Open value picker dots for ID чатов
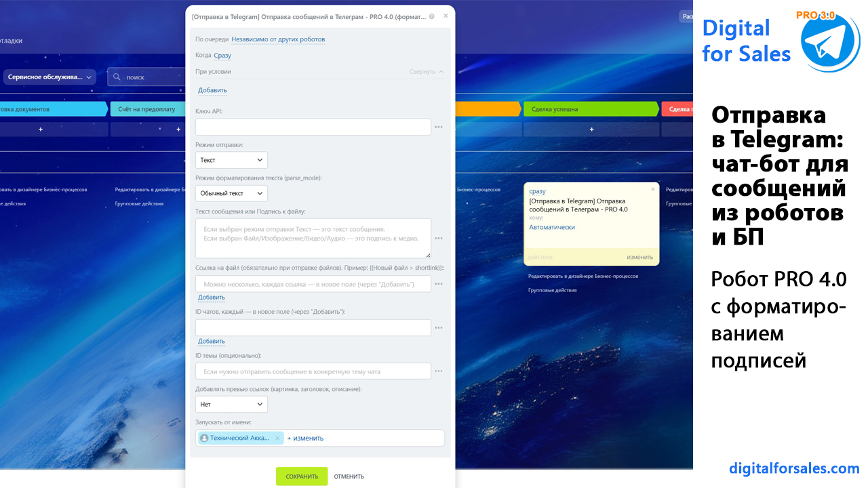This screenshot has width=868, height=488. 439,328
